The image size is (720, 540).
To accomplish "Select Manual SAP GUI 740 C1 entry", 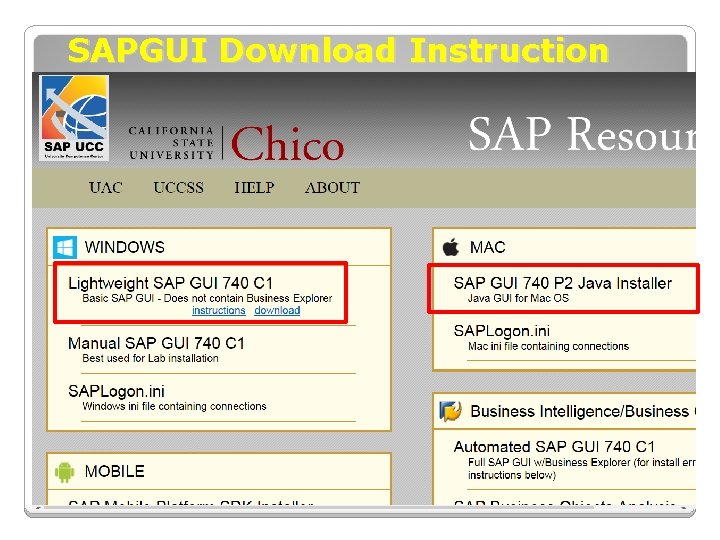I will click(x=156, y=343).
